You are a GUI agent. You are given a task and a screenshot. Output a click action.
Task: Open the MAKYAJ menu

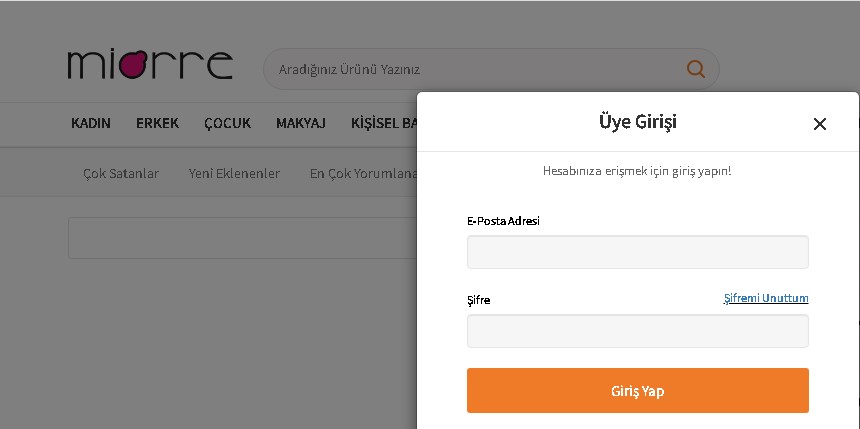(x=301, y=123)
